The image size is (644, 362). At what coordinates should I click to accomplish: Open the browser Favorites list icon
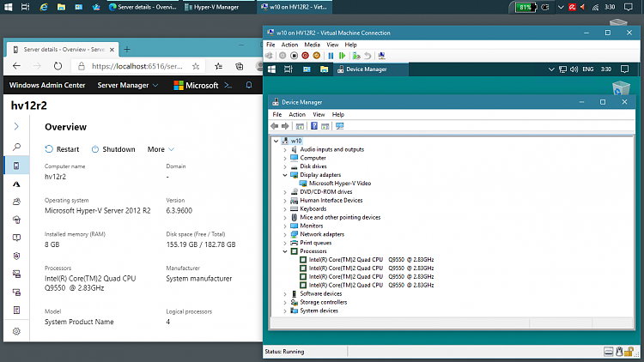point(218,66)
